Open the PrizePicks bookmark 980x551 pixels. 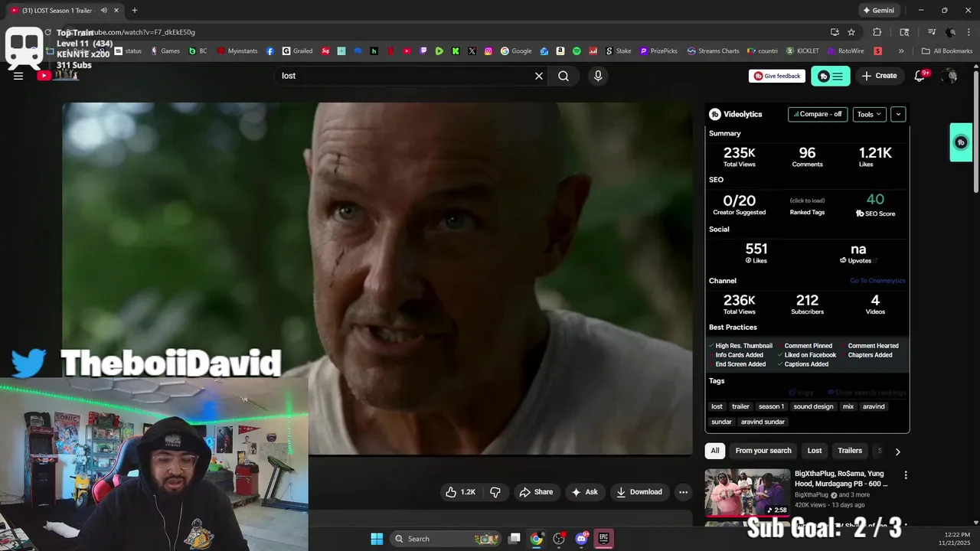[x=658, y=51]
